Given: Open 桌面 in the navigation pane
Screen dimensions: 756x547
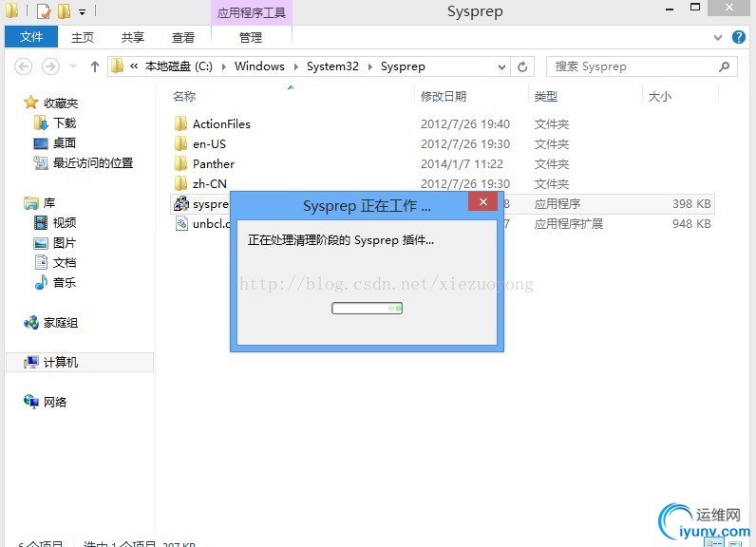Looking at the screenshot, I should (65, 142).
